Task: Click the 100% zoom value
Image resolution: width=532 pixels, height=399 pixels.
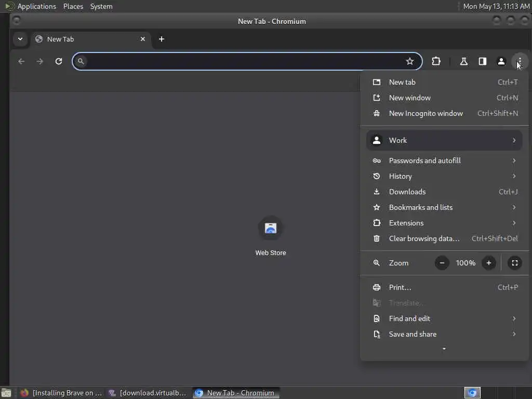Action: (465, 263)
